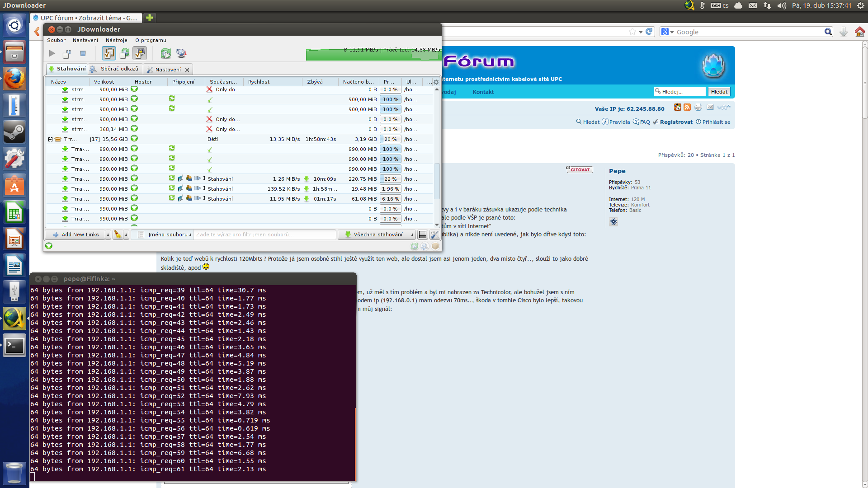This screenshot has height=488, width=868.
Task: Open the Jméno souboru filter dropdown
Action: [165, 235]
